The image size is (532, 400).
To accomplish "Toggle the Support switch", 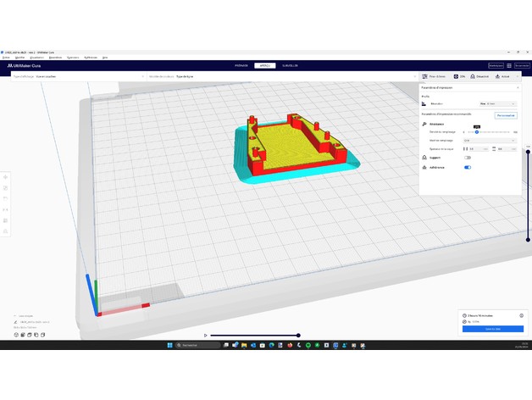I will click(x=467, y=158).
